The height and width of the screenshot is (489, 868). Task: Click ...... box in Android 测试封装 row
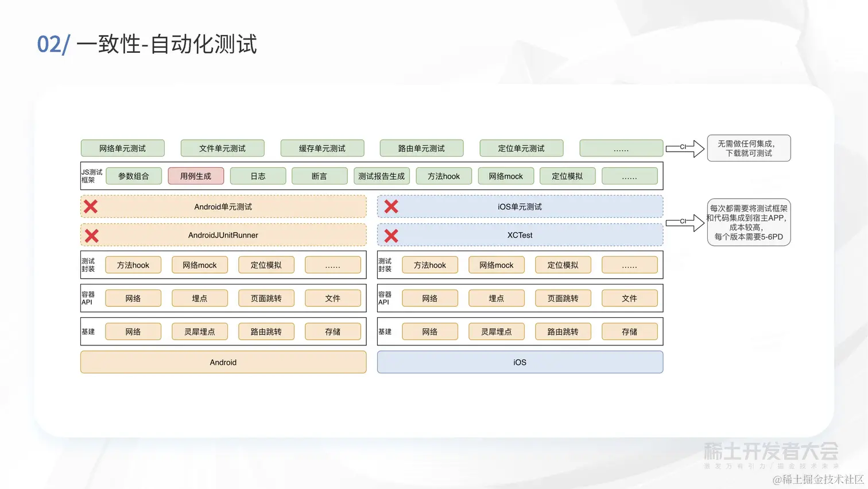point(333,265)
